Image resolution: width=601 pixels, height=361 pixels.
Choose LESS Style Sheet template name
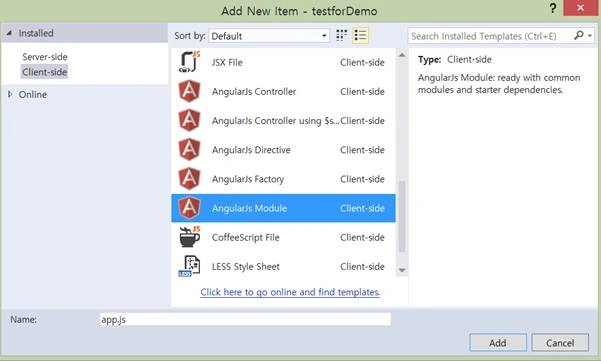(246, 266)
